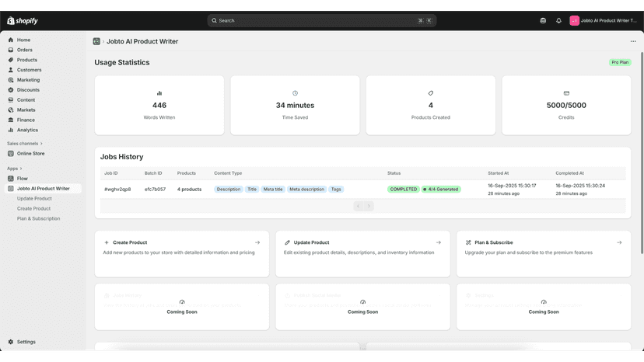Screen dimensions: 644x362
Task: Open Home in the sidebar
Action: [23, 40]
